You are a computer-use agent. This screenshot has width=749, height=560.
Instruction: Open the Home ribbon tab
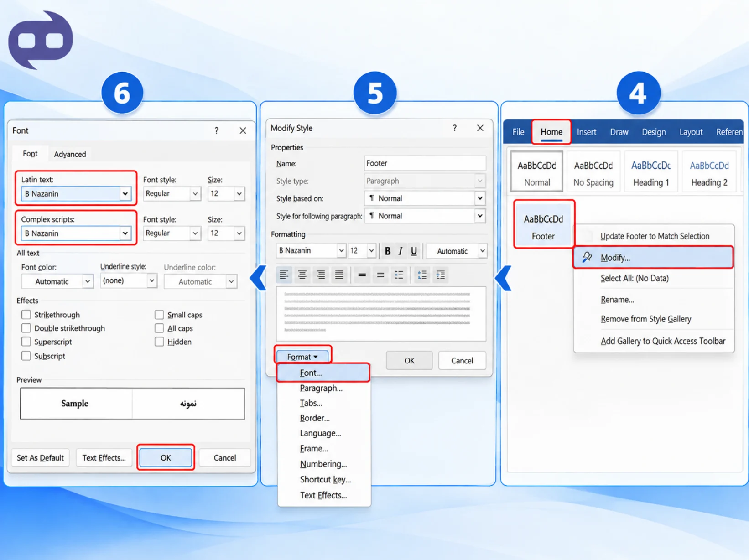point(551,132)
